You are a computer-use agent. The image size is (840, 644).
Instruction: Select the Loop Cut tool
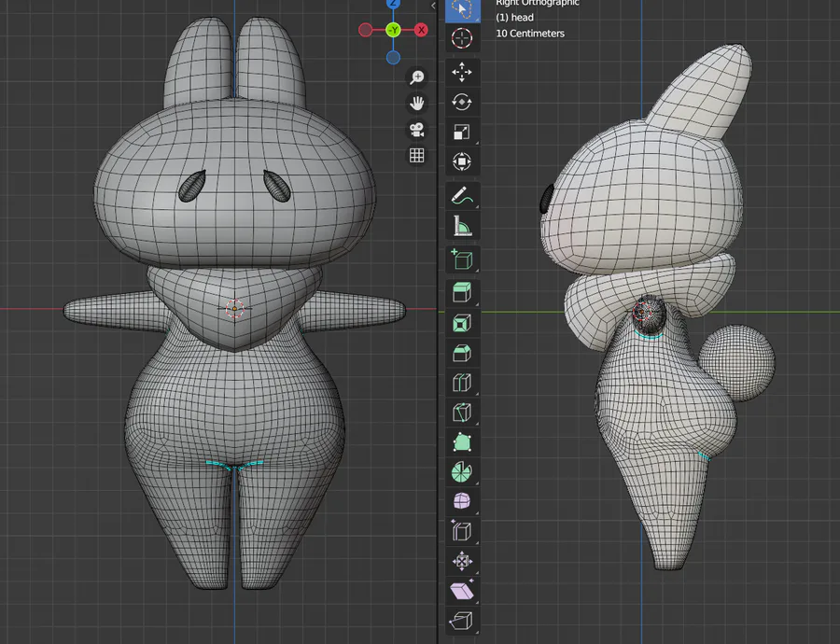(x=462, y=383)
